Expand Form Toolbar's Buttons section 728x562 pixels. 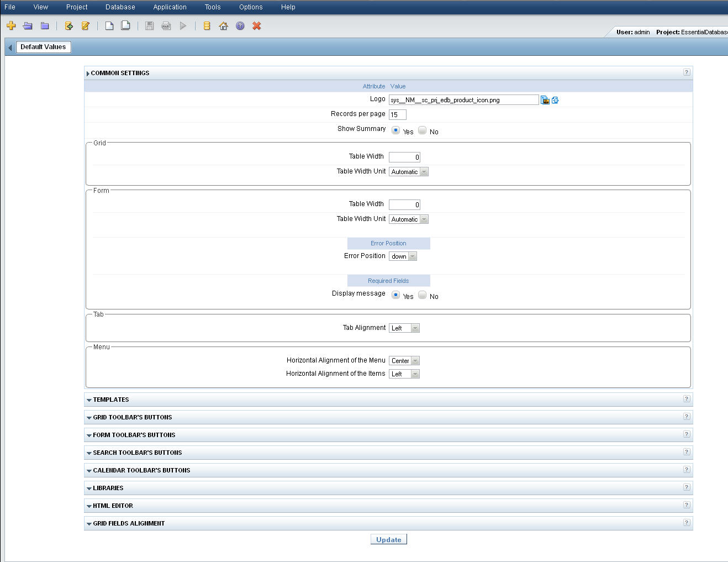(89, 435)
